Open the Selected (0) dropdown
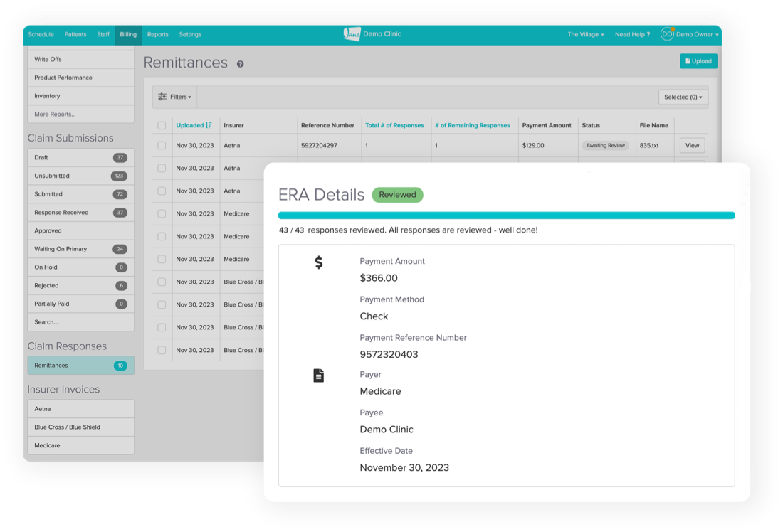783x532 pixels. 683,97
